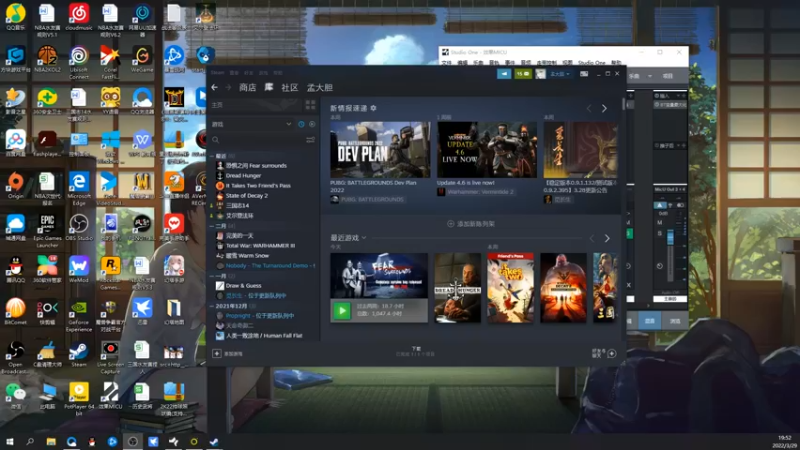Click the blue announcements megaphone button

tap(504, 74)
